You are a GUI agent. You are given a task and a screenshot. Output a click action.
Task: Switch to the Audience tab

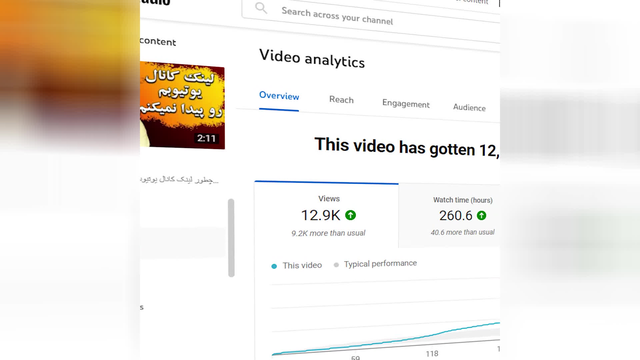[x=469, y=107]
